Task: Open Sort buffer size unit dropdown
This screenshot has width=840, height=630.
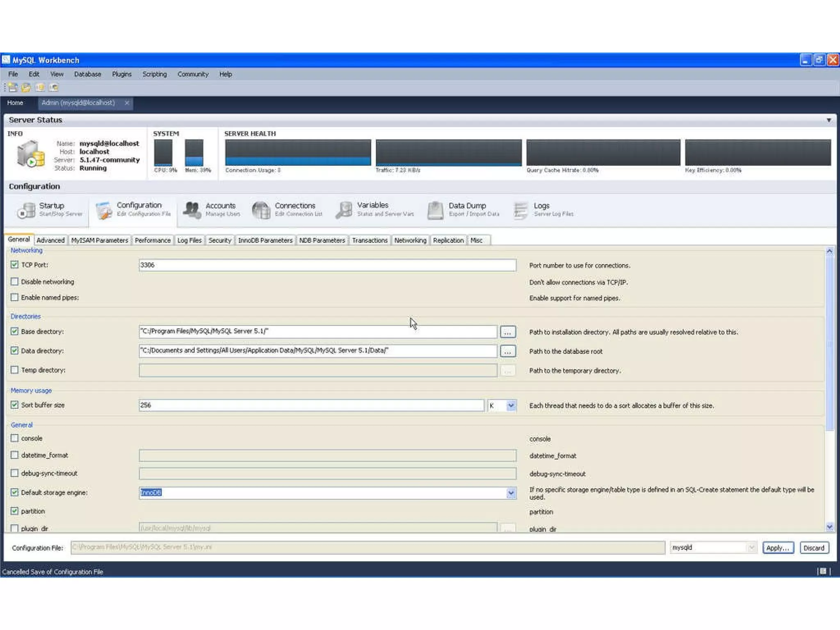Action: pos(511,406)
